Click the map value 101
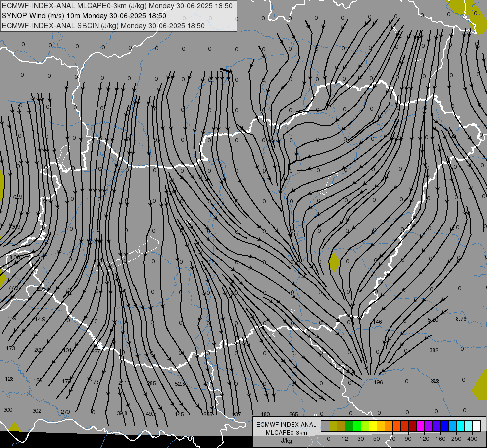This screenshot has height=448, width=487. pos(67,350)
